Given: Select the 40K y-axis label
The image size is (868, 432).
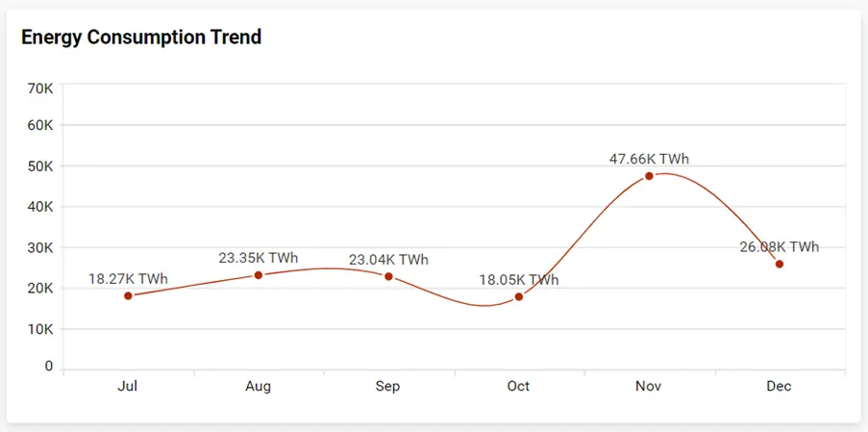Looking at the screenshot, I should [40, 207].
